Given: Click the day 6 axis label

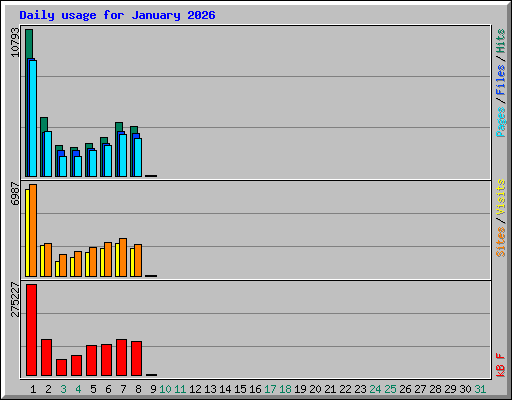Looking at the screenshot, I should 108,389.
